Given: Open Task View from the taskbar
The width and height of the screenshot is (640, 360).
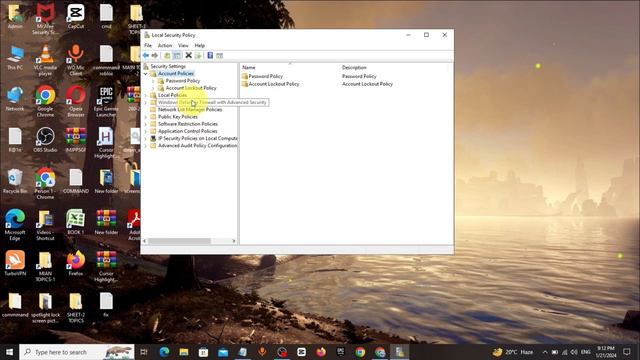Looking at the screenshot, I should pyautogui.click(x=144, y=352).
